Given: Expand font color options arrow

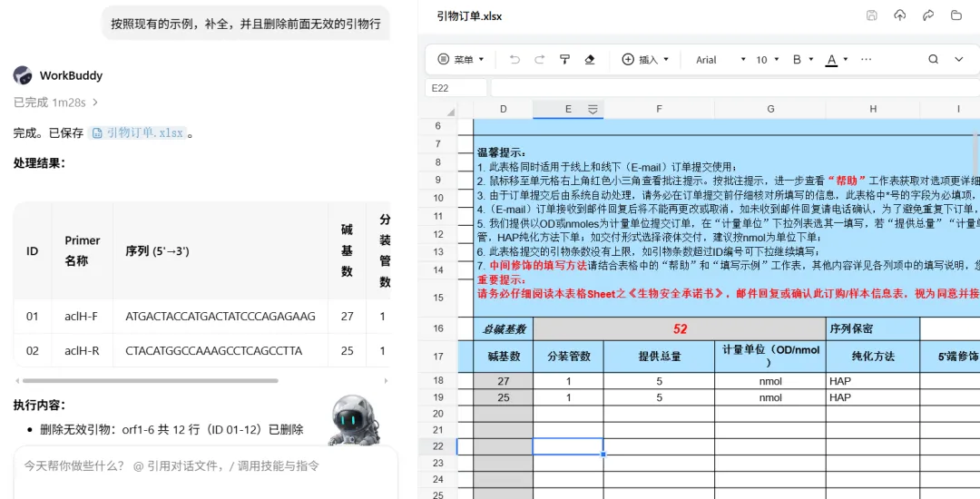Looking at the screenshot, I should [x=846, y=59].
